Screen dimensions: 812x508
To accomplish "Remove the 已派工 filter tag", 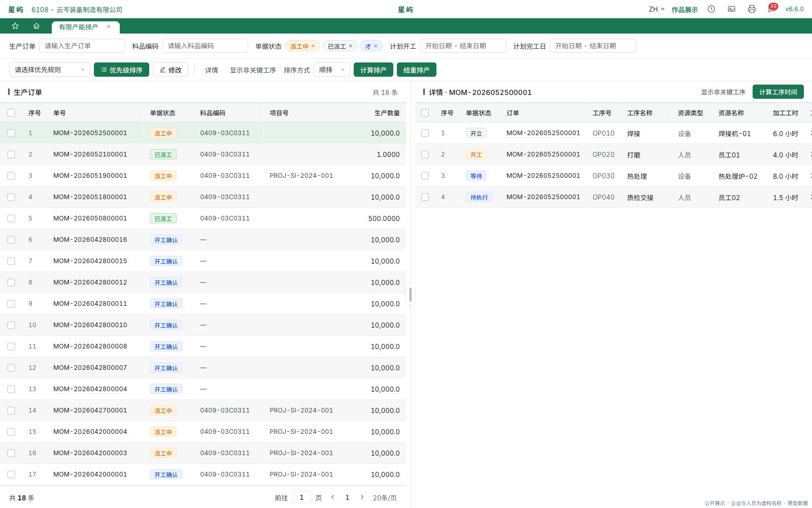I will tap(350, 46).
